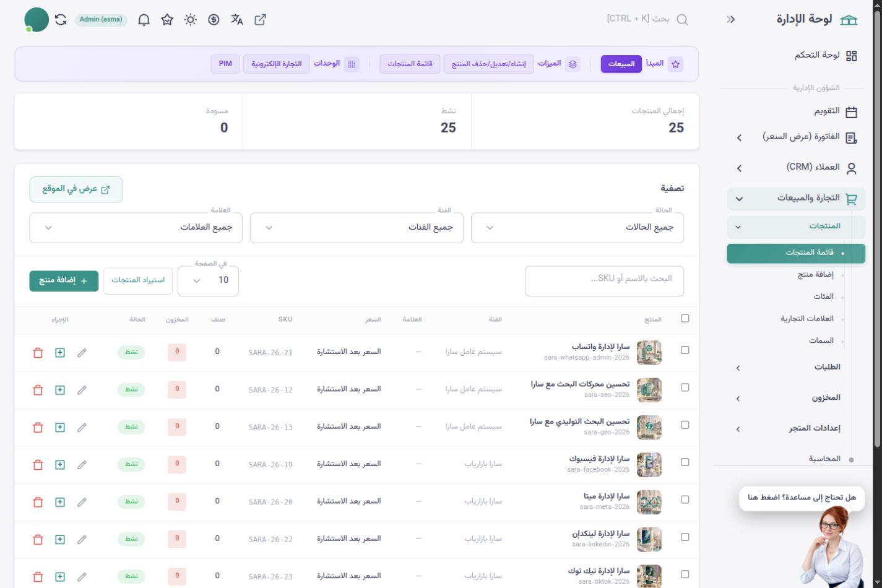Tick the select-all checkbox in the table header
This screenshot has width=882, height=588.
point(685,318)
